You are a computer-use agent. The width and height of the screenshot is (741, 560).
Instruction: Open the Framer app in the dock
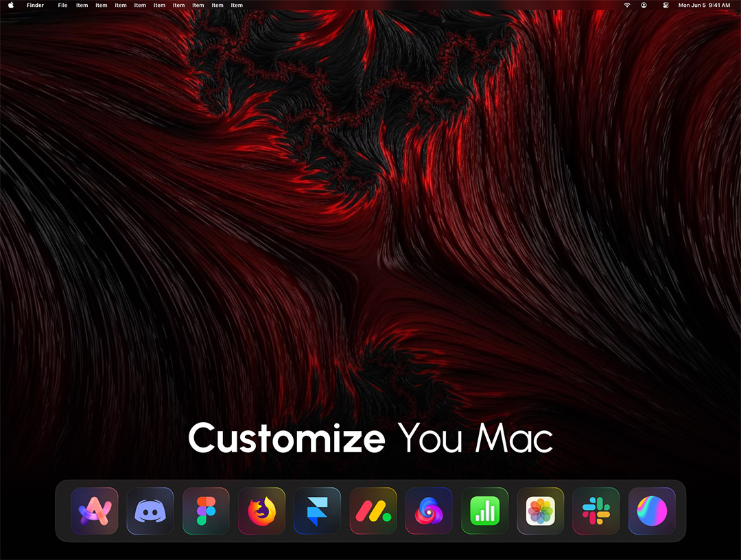(x=318, y=511)
